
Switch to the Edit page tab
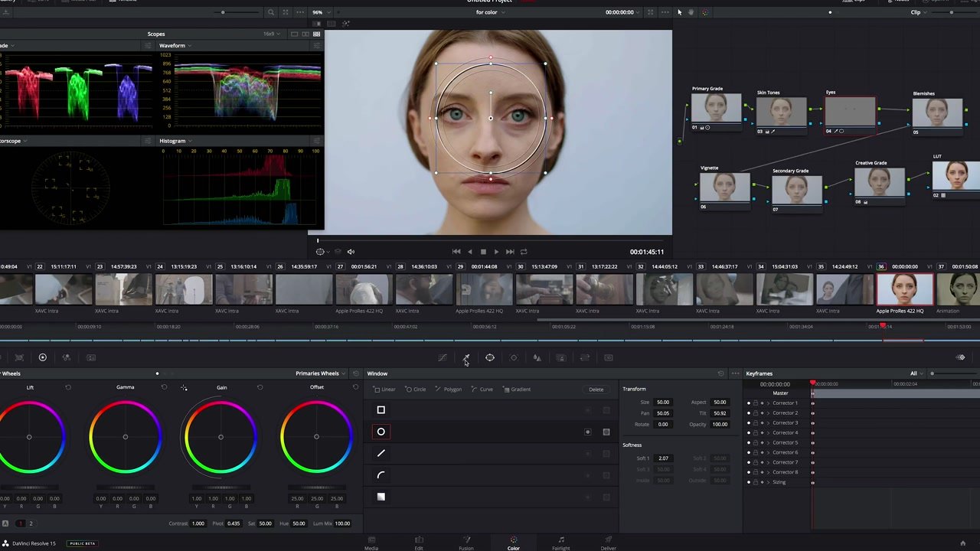419,543
